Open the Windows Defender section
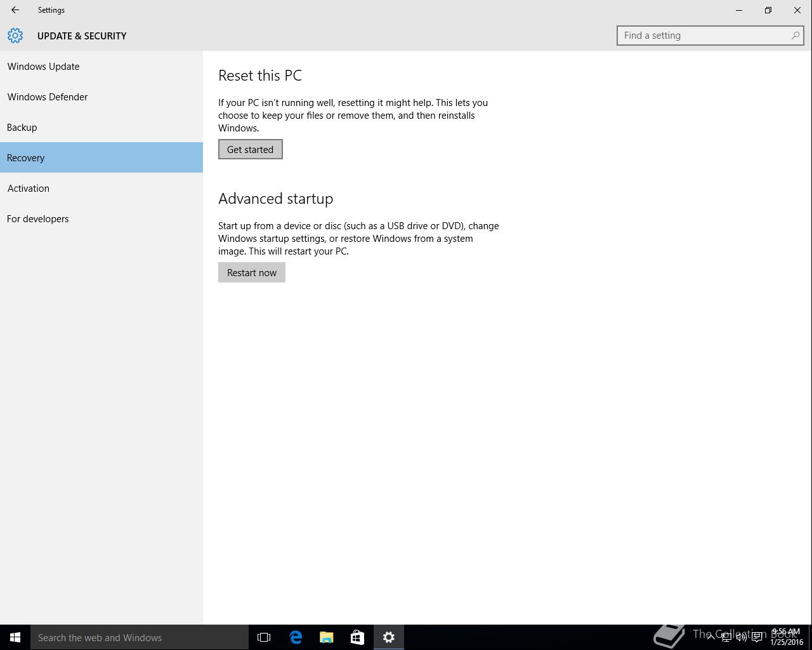 tap(101, 96)
